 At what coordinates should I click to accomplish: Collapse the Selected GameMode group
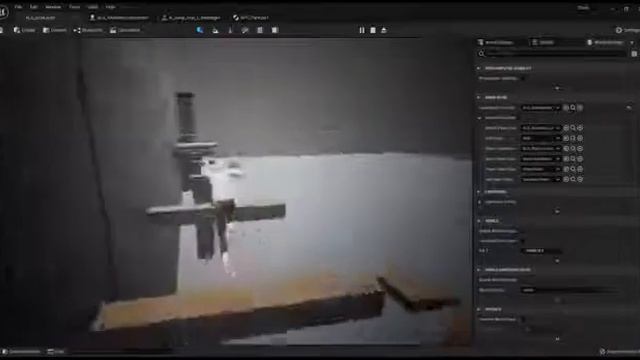coord(480,118)
